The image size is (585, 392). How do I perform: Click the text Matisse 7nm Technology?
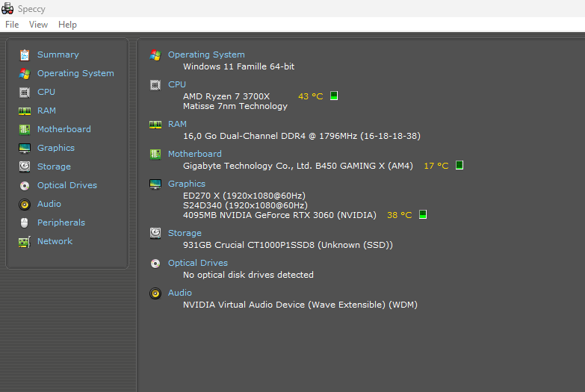[235, 106]
